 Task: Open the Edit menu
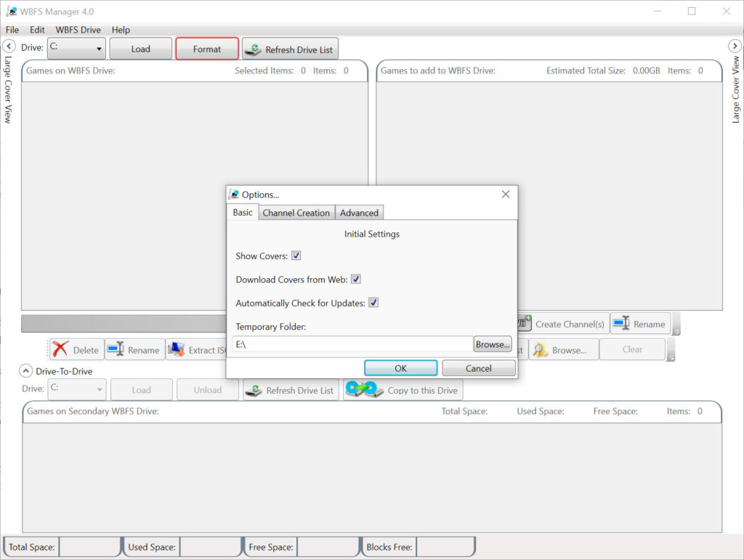pyautogui.click(x=37, y=29)
